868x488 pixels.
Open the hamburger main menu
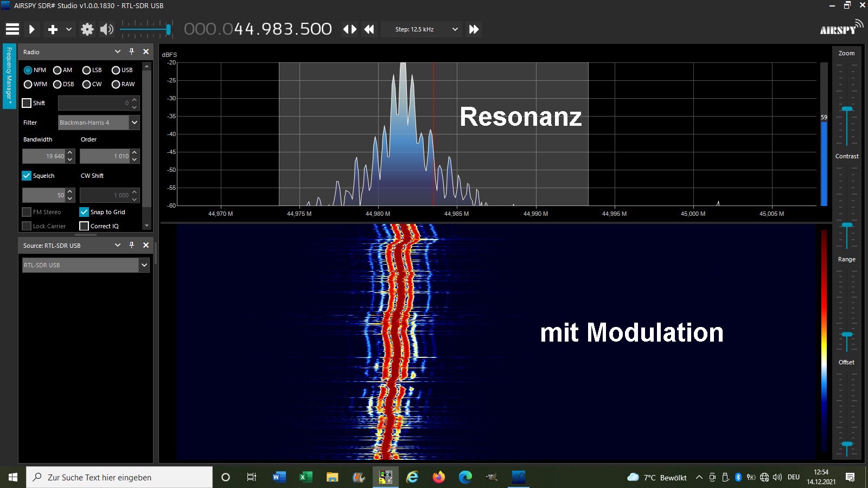[12, 29]
